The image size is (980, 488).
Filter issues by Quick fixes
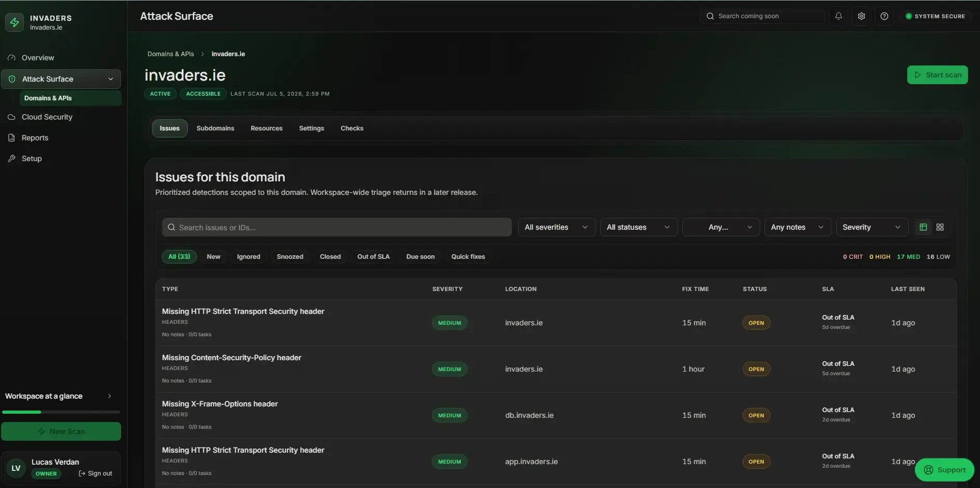coord(468,257)
